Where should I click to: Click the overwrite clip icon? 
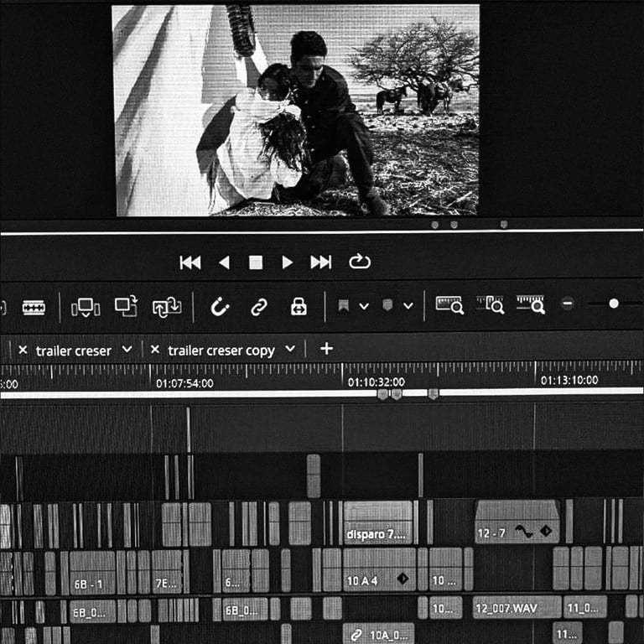[126, 306]
